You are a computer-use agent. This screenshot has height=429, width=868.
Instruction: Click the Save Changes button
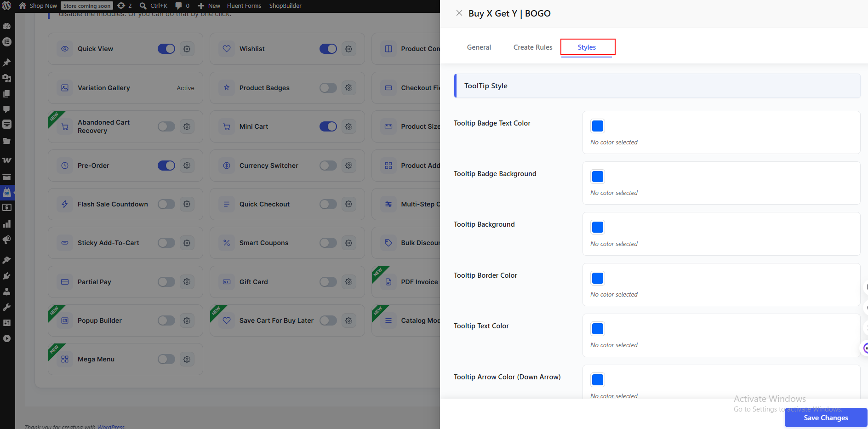coord(826,418)
